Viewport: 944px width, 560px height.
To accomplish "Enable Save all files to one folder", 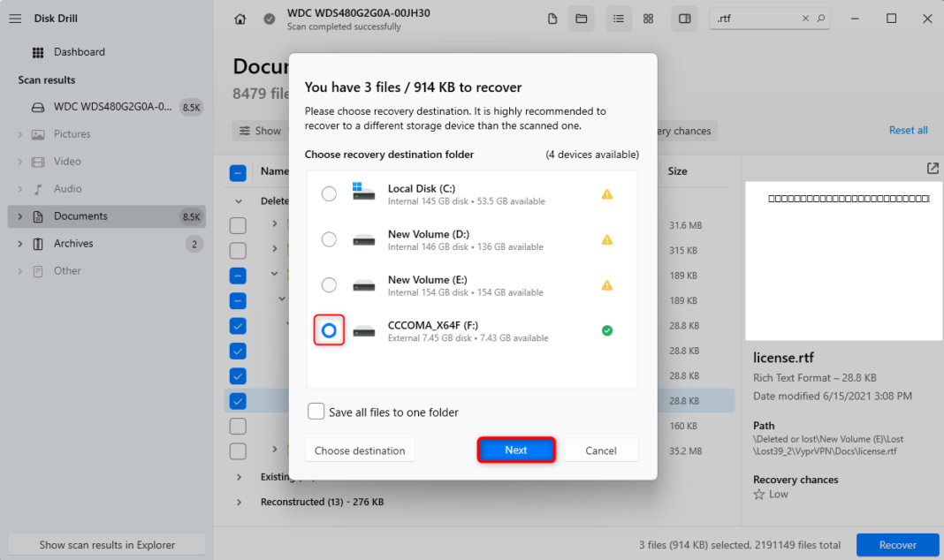I will pyautogui.click(x=316, y=412).
